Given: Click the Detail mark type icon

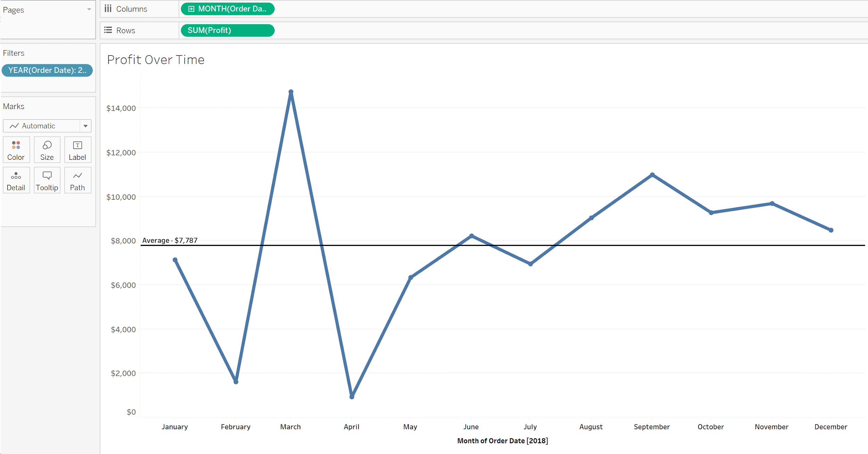Looking at the screenshot, I should click(x=16, y=176).
